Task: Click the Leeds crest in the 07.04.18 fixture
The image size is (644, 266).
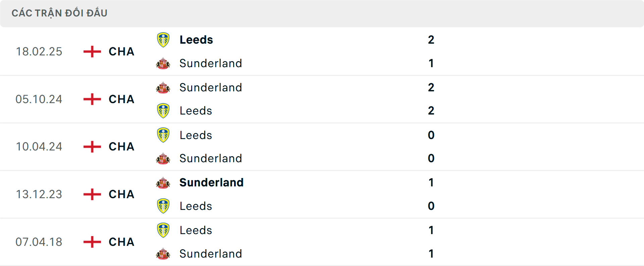Action: (x=163, y=230)
